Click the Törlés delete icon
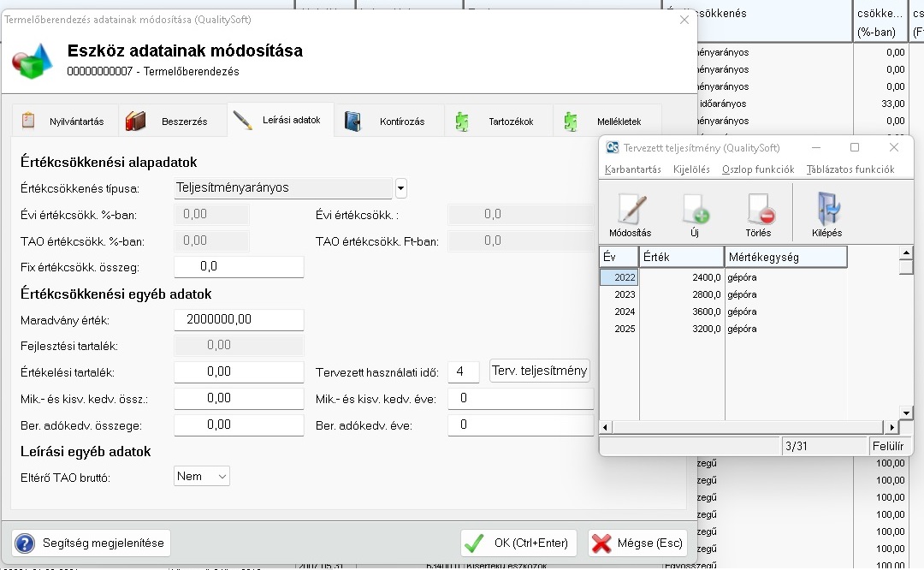Screen dimensions: 924x570 point(758,211)
